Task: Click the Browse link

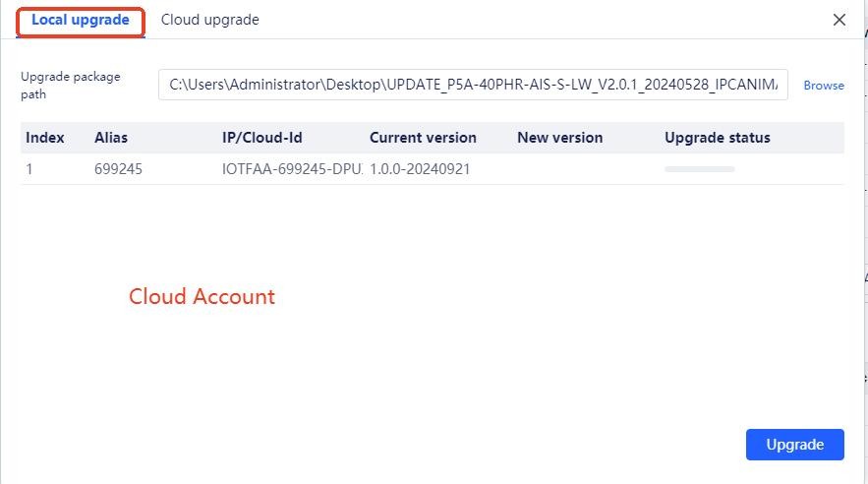Action: 824,86
